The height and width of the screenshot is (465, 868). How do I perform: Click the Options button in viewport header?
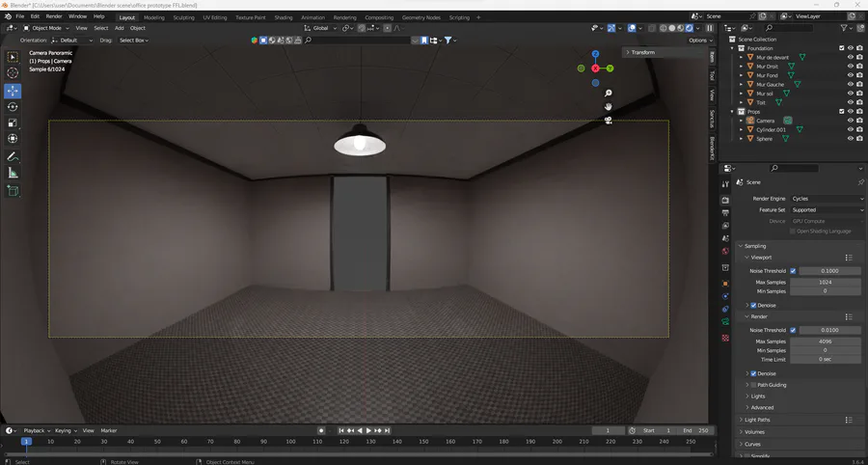(x=700, y=41)
